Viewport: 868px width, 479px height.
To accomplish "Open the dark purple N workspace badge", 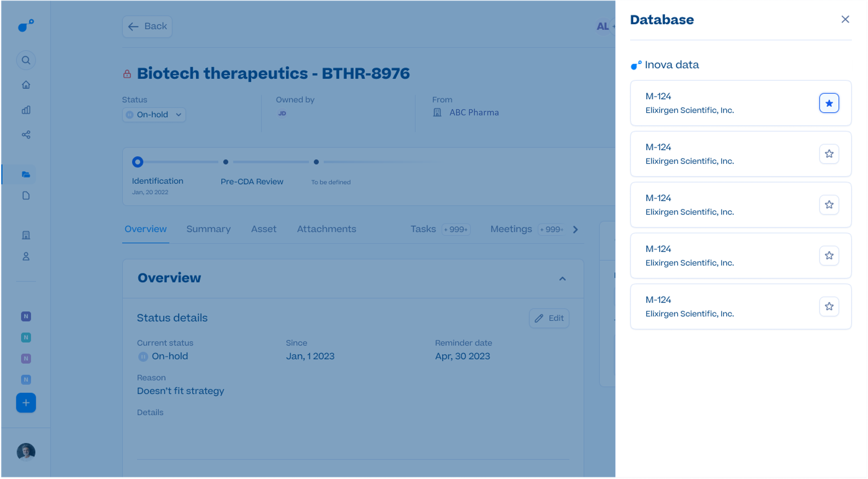I will click(x=26, y=316).
